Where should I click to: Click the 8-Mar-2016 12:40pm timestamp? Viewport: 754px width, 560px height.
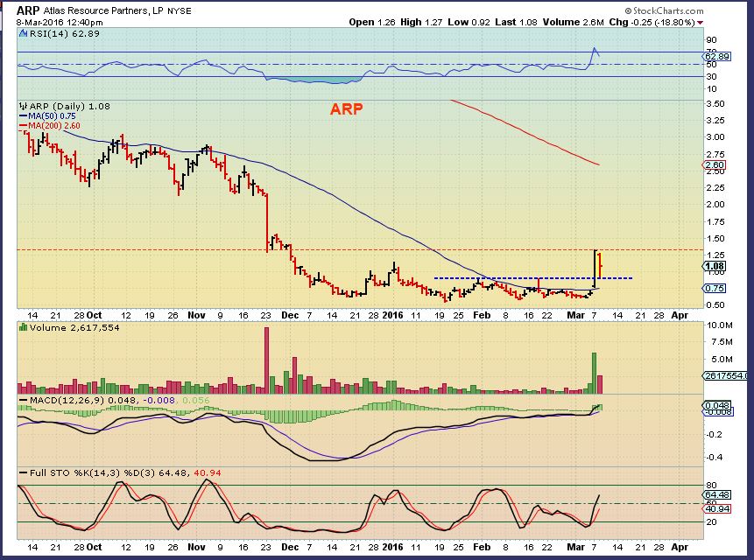click(60, 22)
